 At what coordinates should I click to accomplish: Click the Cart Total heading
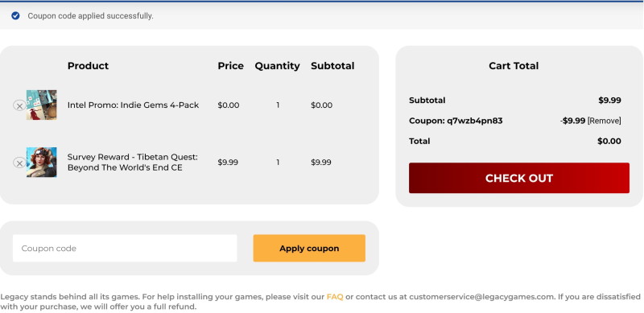click(514, 66)
